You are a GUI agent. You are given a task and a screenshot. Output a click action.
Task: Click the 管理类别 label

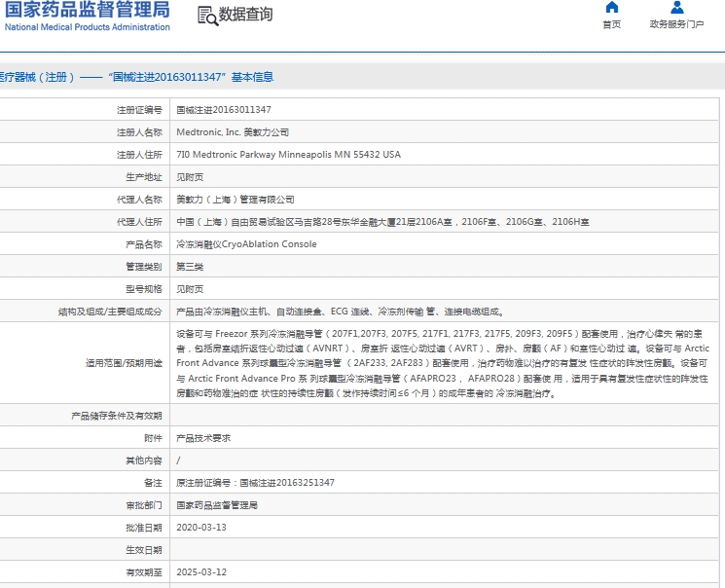144,267
